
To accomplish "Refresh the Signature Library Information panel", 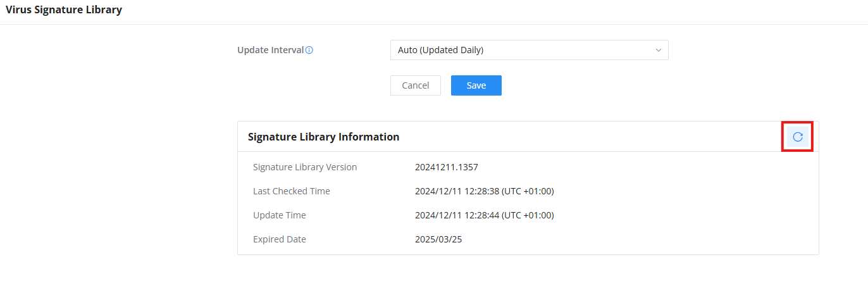I will click(x=798, y=137).
